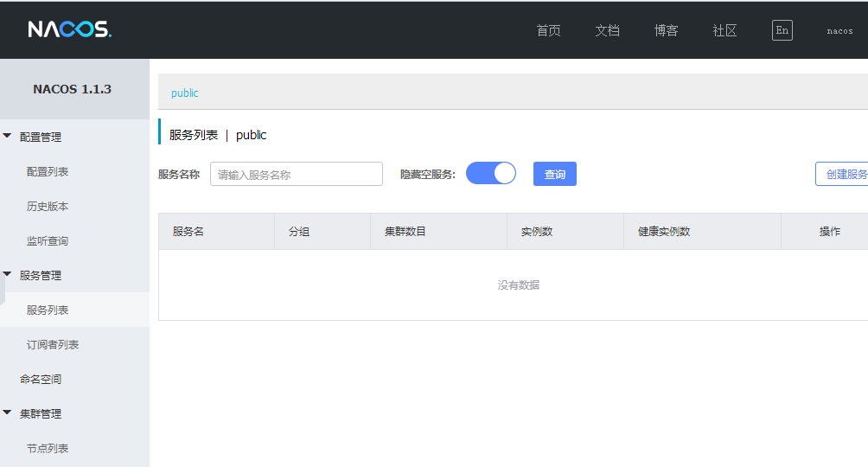Open 首页 in the top navigation
Viewport: 868px width, 467px height.
click(x=548, y=30)
